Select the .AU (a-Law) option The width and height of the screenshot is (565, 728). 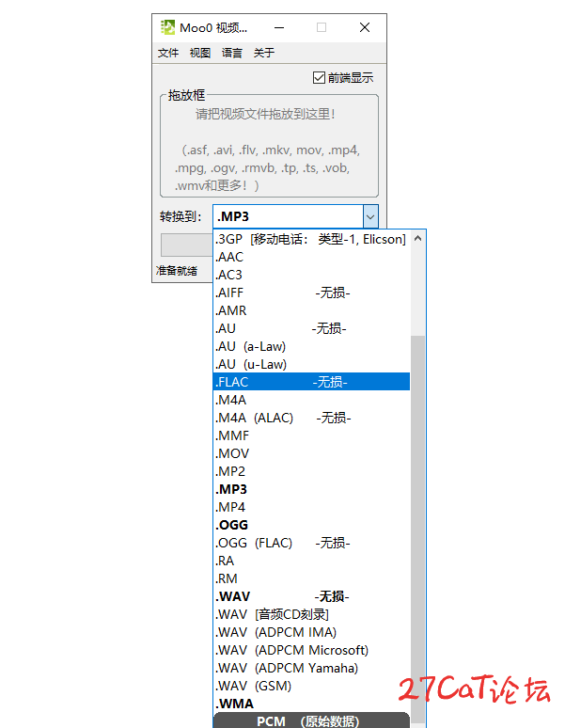(311, 346)
